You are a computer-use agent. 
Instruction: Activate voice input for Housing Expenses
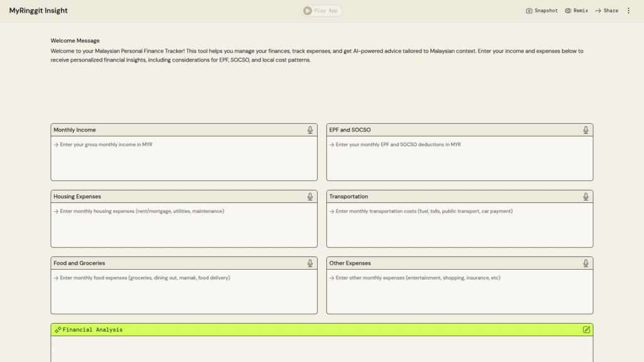pos(310,197)
